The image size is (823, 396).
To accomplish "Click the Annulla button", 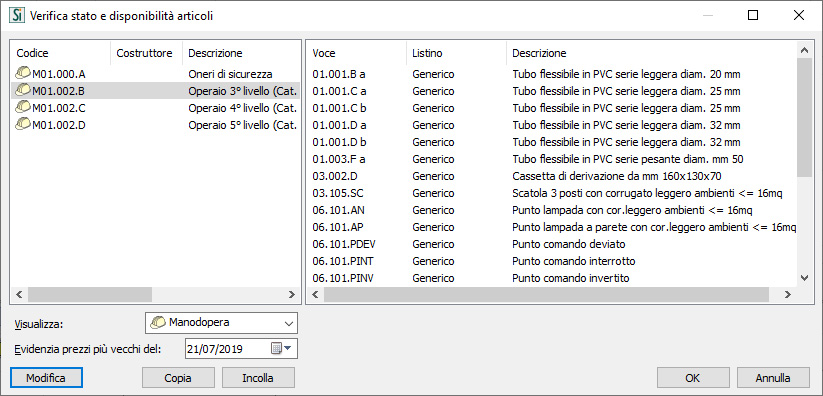I will pyautogui.click(x=773, y=378).
